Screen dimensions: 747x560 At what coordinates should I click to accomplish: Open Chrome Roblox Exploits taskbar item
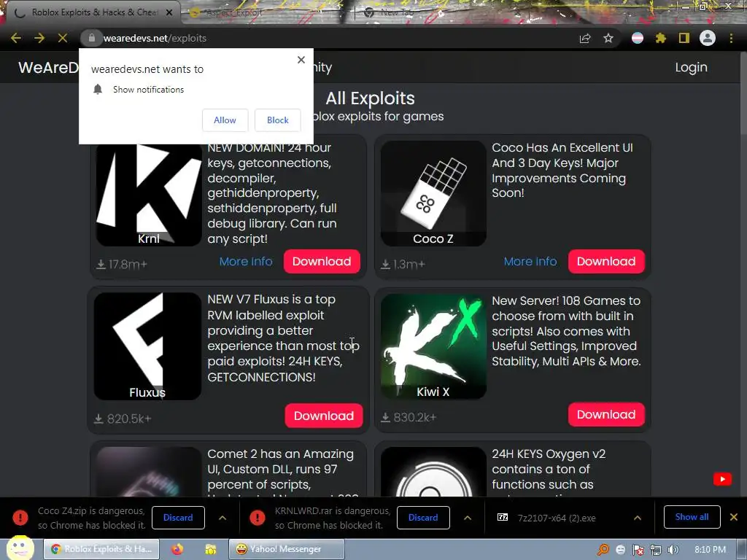tap(101, 549)
